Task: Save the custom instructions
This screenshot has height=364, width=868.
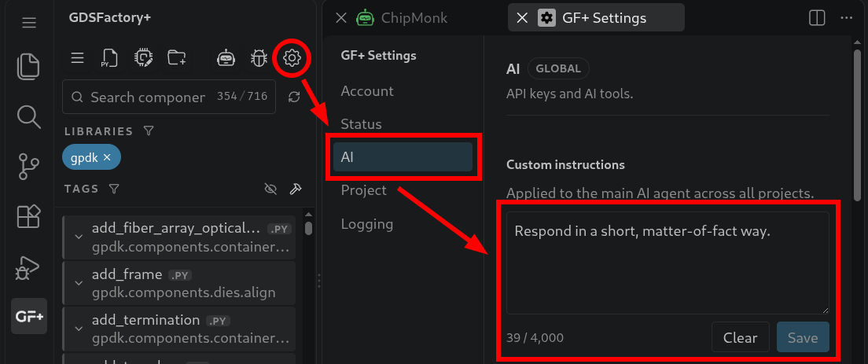Action: pos(803,337)
